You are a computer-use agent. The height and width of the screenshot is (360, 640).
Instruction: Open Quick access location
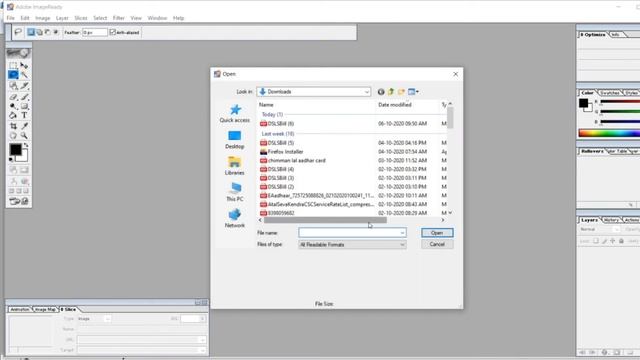tap(235, 113)
